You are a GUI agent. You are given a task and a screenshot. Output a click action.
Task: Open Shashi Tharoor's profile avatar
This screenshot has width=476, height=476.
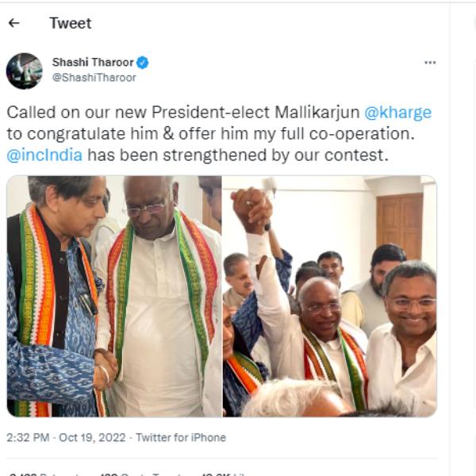pyautogui.click(x=25, y=71)
